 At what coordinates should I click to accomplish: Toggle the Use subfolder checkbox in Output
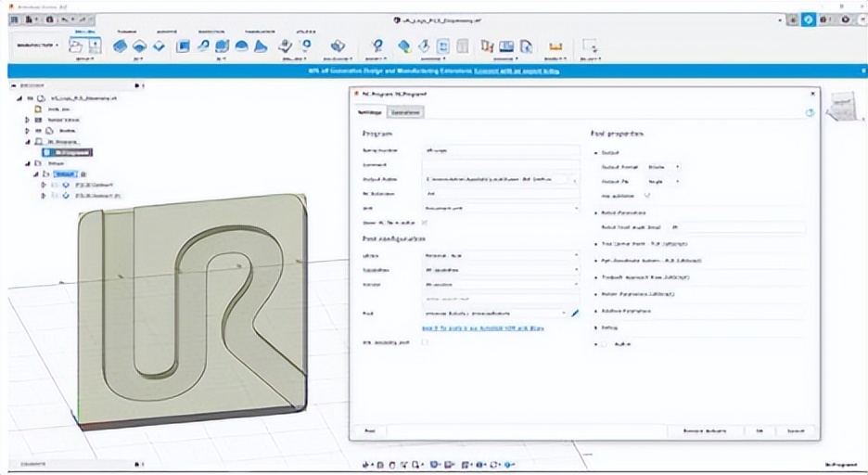point(647,195)
